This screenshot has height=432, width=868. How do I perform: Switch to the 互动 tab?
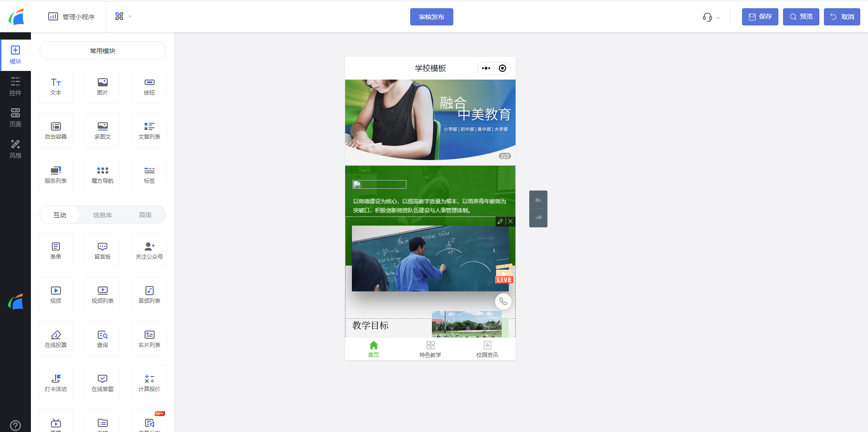pyautogui.click(x=60, y=215)
